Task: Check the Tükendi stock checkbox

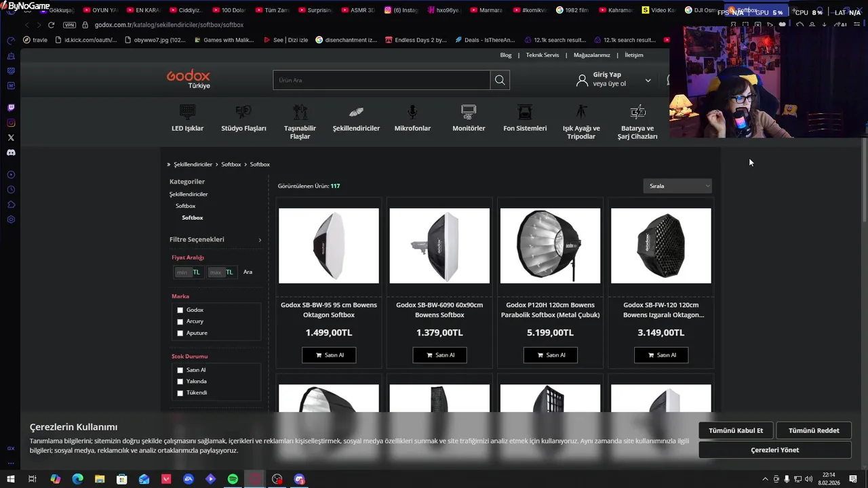Action: click(180, 393)
